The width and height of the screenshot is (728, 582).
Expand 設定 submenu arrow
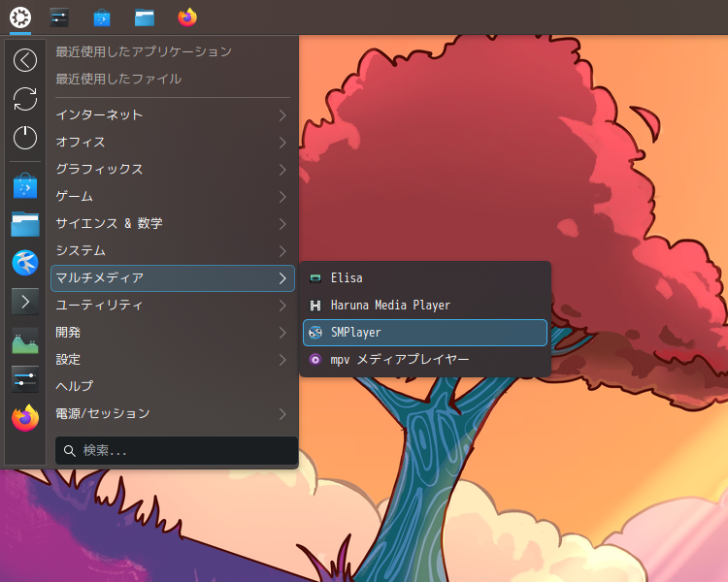(x=282, y=360)
